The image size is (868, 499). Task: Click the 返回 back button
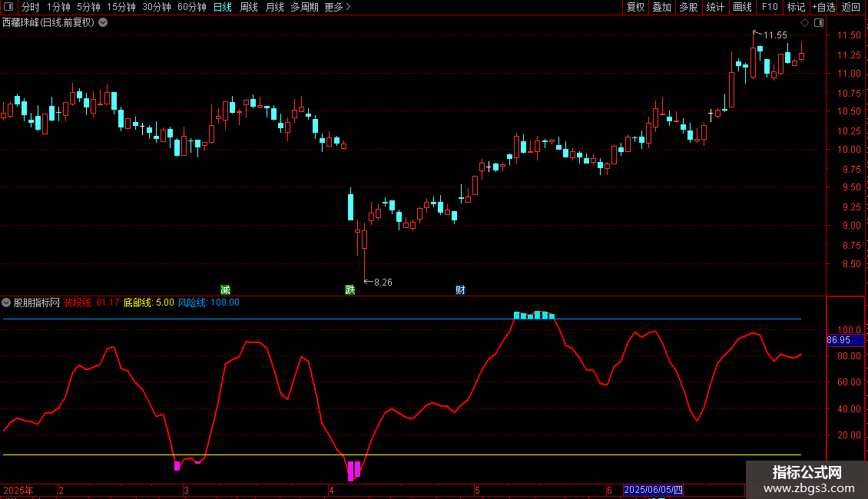(851, 7)
